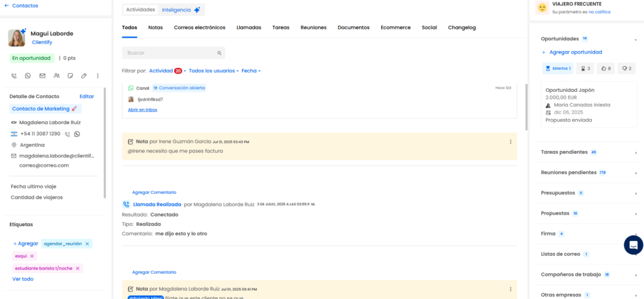Image resolution: width=644 pixels, height=299 pixels.
Task: Open the Fecha filter dropdown
Action: 251,71
